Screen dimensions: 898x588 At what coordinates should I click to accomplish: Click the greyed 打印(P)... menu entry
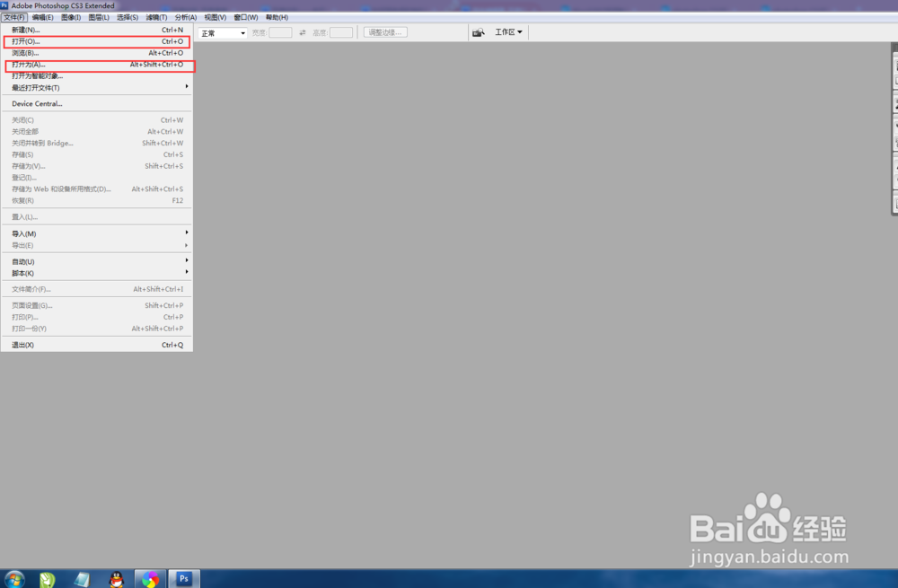(97, 317)
